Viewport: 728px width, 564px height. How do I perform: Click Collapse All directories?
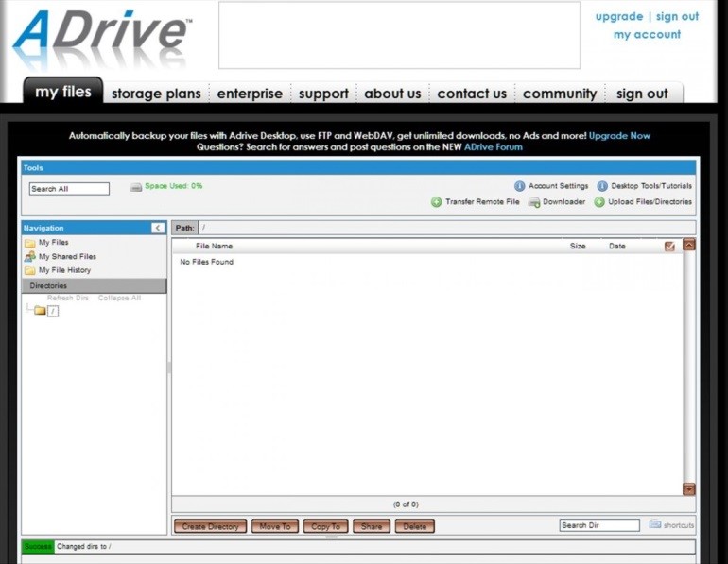tap(119, 298)
